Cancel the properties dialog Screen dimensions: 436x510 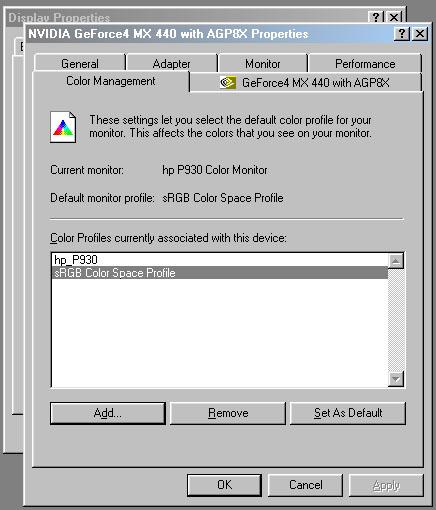pos(305,485)
